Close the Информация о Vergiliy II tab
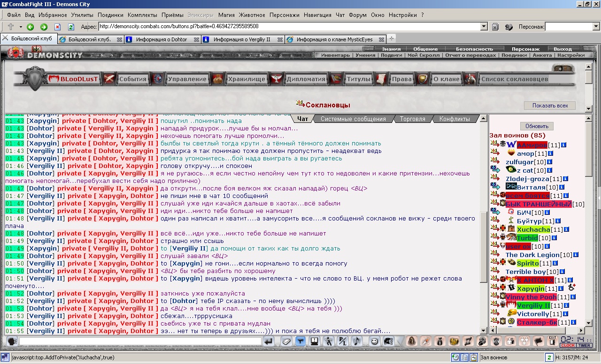 280,39
